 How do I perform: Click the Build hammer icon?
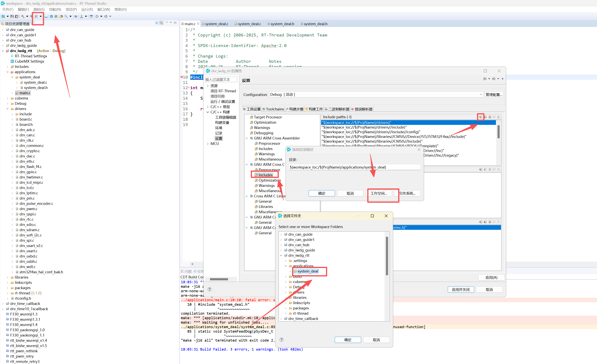[22, 16]
